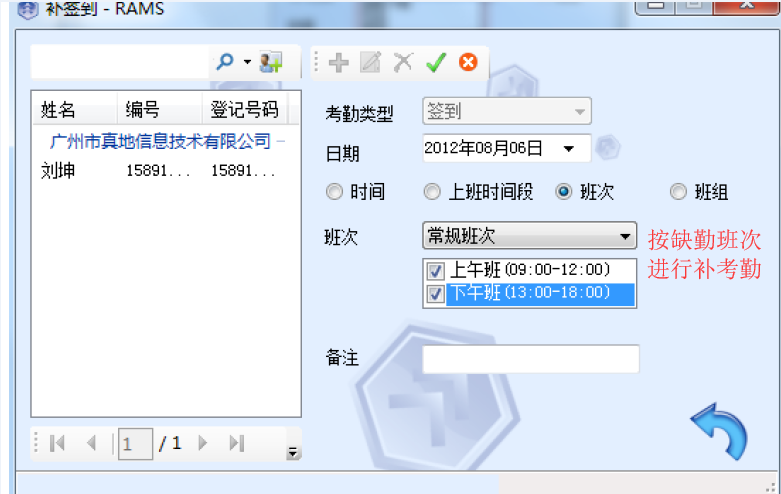This screenshot has width=781, height=494.
Task: Click the edit record pencil icon
Action: click(371, 62)
